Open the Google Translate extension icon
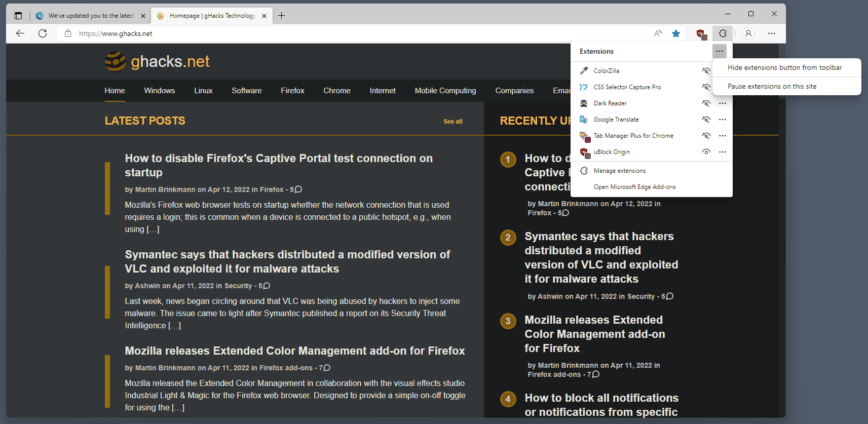The height and width of the screenshot is (424, 868). point(584,120)
